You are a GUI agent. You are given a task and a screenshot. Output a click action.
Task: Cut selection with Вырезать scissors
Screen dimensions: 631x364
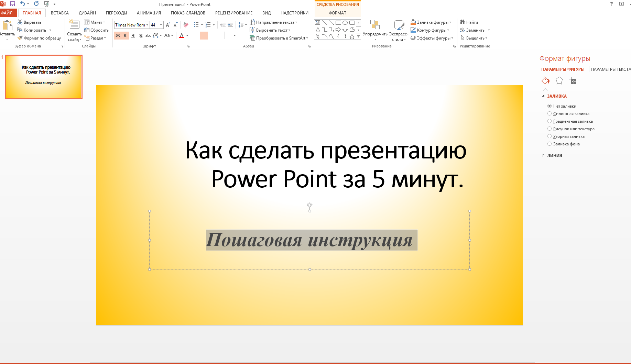click(x=30, y=22)
